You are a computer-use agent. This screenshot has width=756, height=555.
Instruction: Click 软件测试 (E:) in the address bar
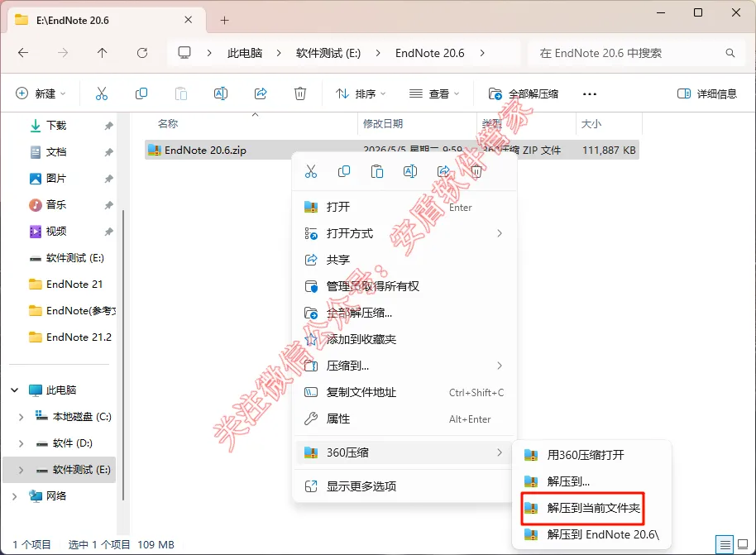tap(328, 53)
